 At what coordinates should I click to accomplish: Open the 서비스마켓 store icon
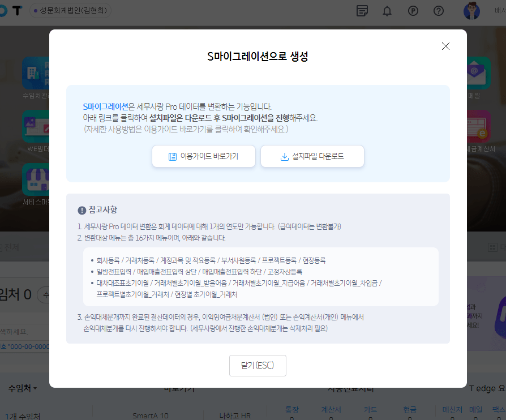pyautogui.click(x=35, y=179)
